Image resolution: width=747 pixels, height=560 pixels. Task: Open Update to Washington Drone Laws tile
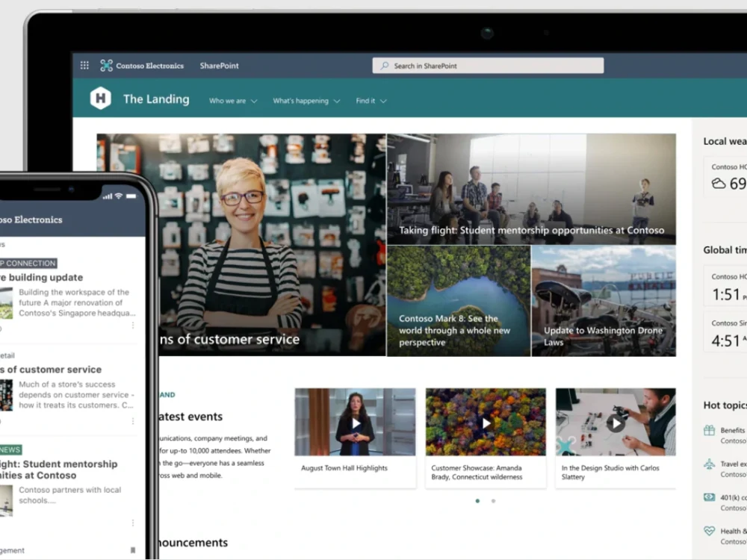pyautogui.click(x=604, y=301)
